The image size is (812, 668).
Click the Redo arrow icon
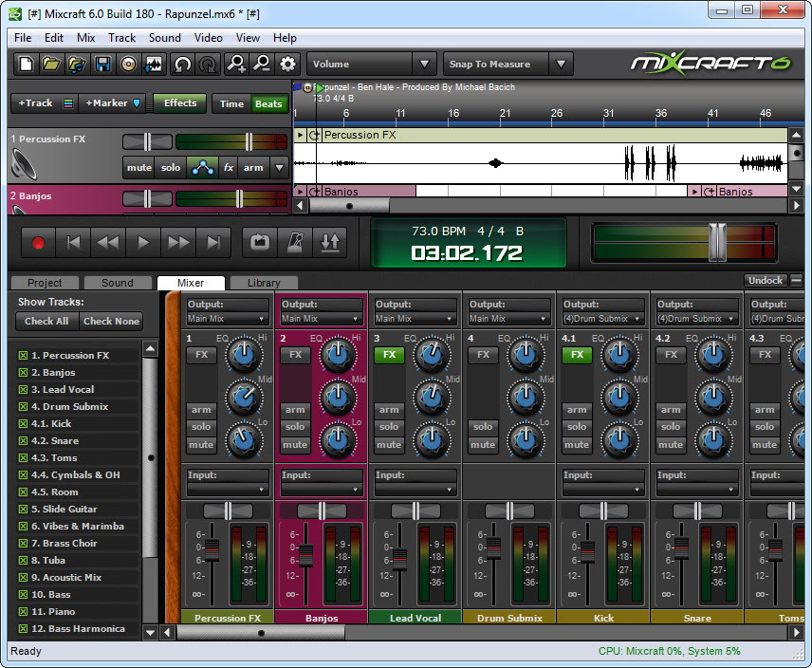(x=208, y=65)
